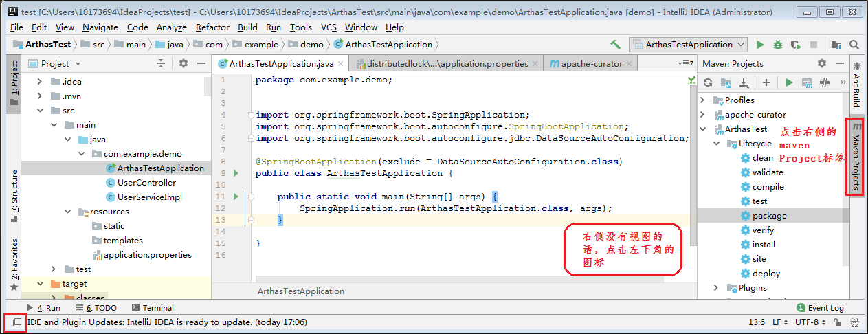The image size is (868, 334).
Task: Add a Maven project with plus icon
Action: [x=766, y=82]
